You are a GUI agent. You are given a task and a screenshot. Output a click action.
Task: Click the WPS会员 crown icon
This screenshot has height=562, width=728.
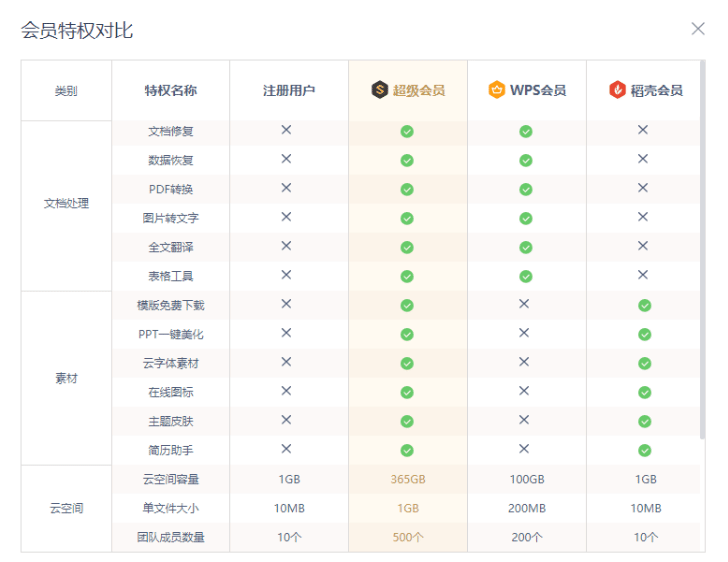pyautogui.click(x=496, y=90)
